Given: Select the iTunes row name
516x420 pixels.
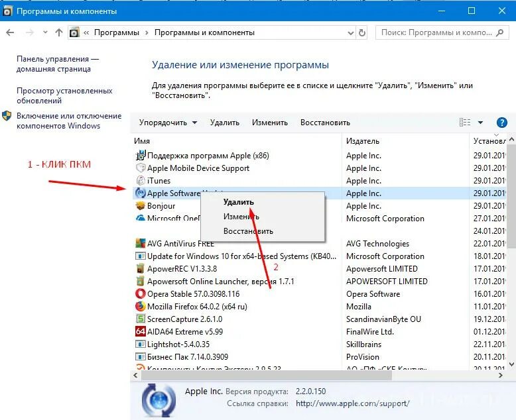Looking at the screenshot, I should point(159,181).
